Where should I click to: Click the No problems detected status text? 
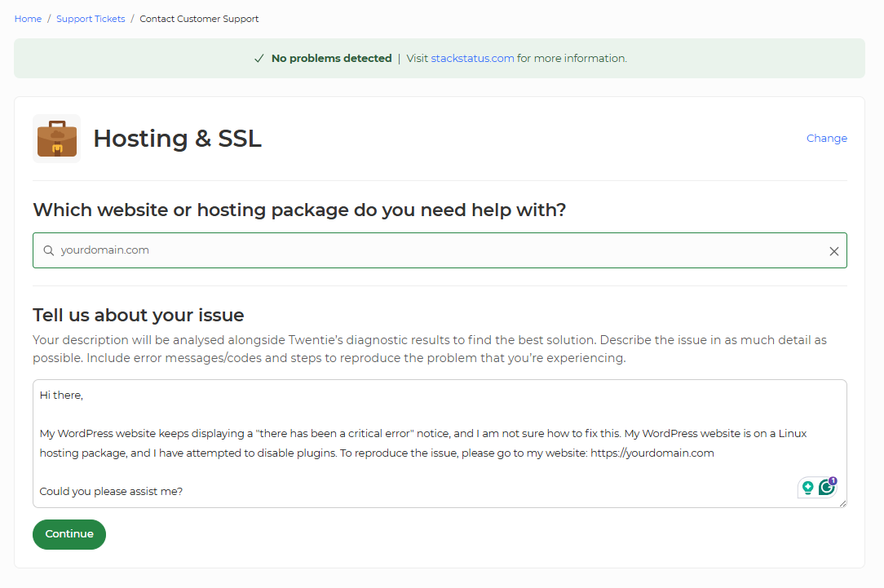331,59
